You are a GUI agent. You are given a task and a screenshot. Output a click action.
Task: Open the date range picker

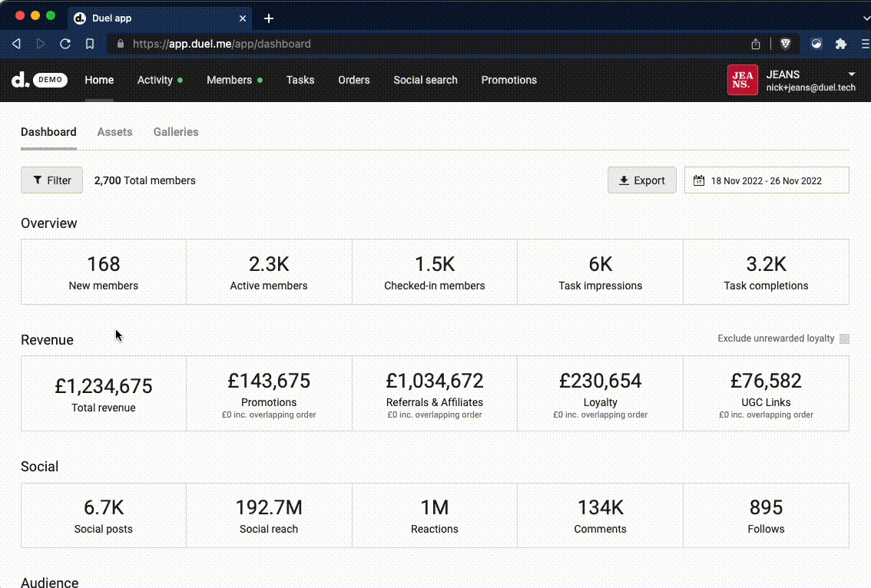pos(767,180)
